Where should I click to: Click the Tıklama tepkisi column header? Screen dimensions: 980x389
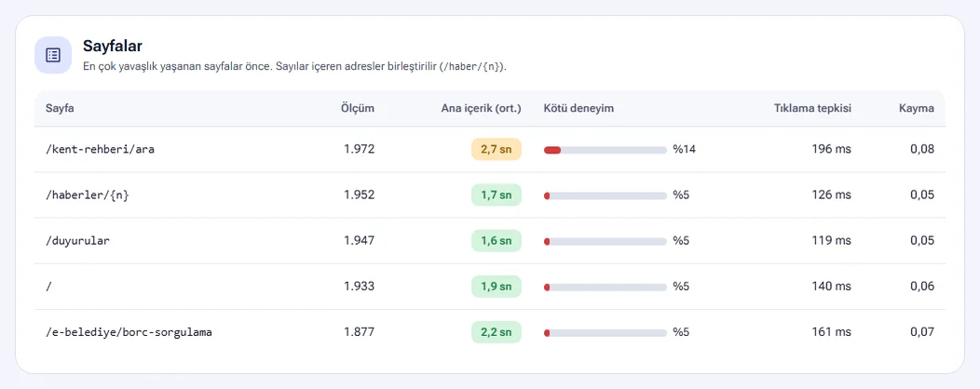[812, 109]
